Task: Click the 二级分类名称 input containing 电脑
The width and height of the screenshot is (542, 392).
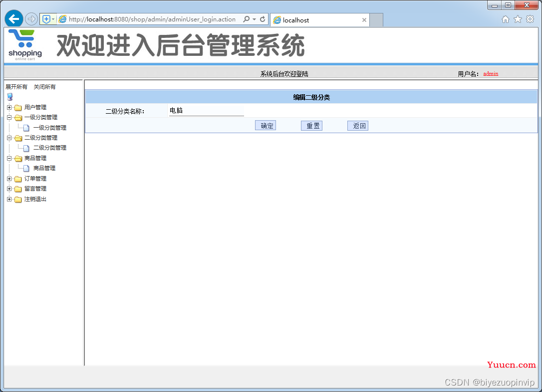Action: click(x=206, y=111)
